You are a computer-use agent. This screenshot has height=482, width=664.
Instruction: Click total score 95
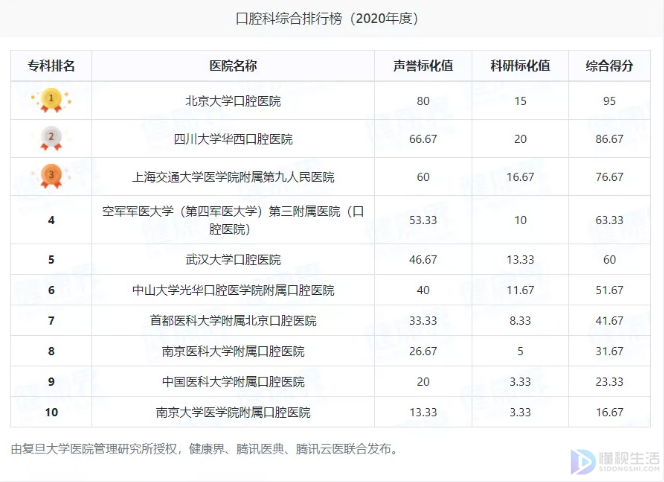pos(609,101)
